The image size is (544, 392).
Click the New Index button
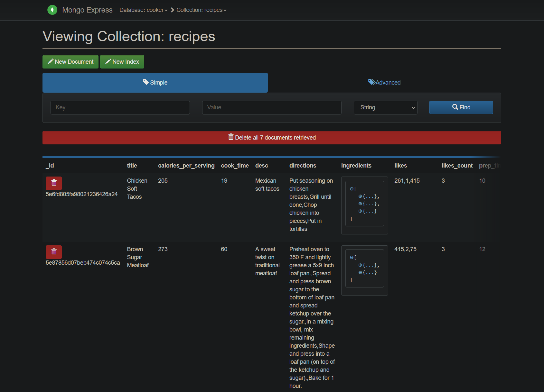pos(122,62)
